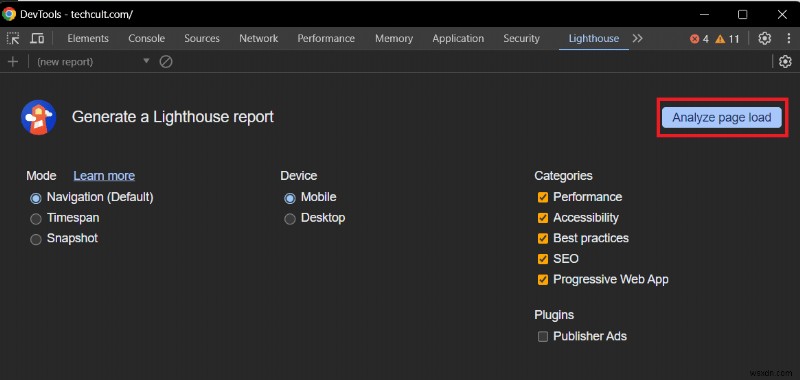
Task: Open the Memory tab
Action: coord(394,38)
